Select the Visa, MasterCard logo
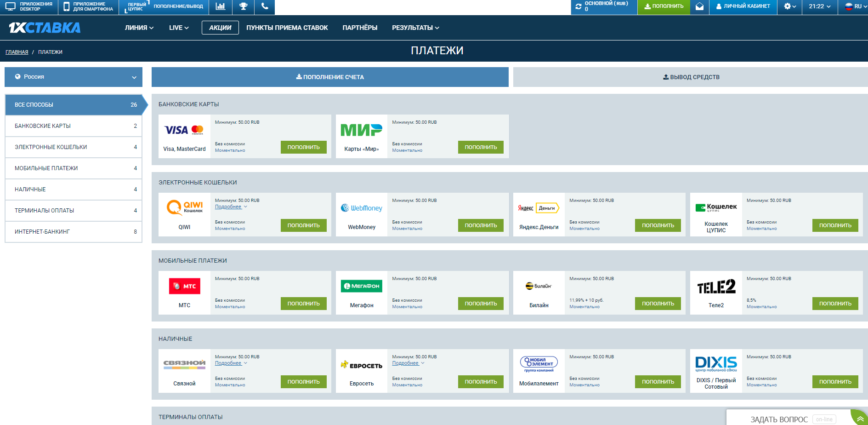 click(x=184, y=130)
